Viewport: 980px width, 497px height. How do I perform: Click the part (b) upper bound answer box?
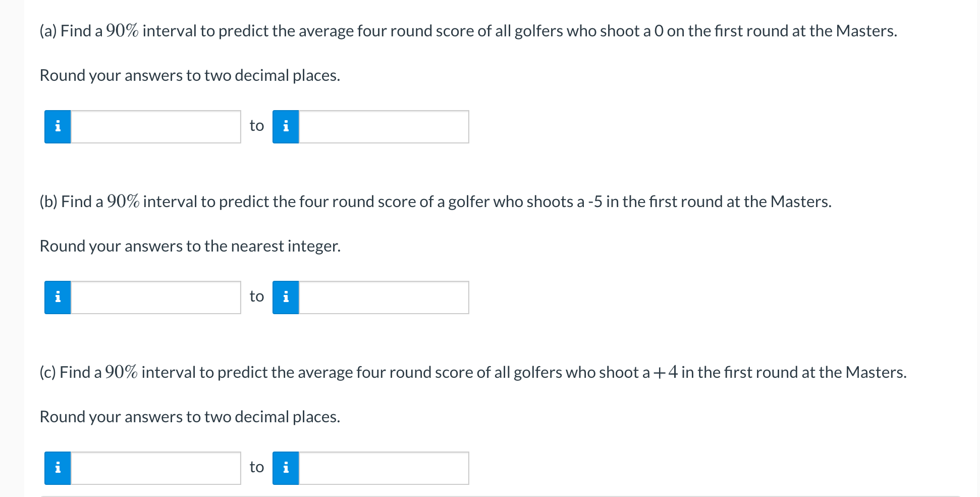pyautogui.click(x=384, y=297)
